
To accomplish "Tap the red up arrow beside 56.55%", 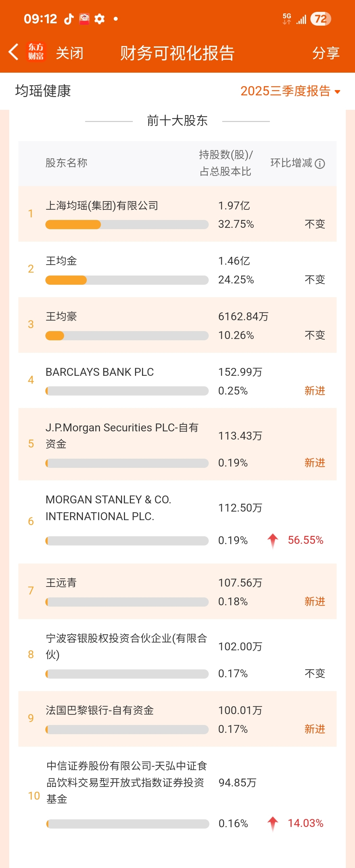I will tap(272, 541).
